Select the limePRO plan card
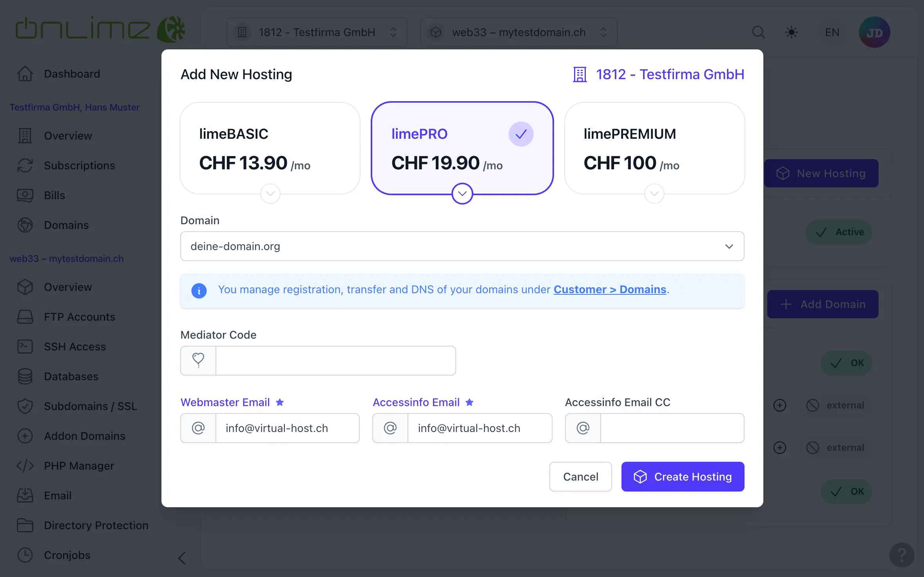The width and height of the screenshot is (924, 577). point(462,148)
